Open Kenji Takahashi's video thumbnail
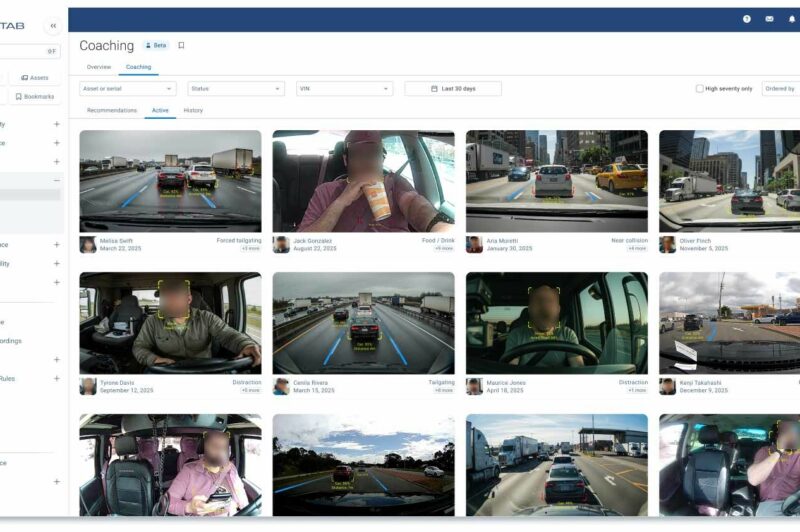800x532 pixels. 730,323
